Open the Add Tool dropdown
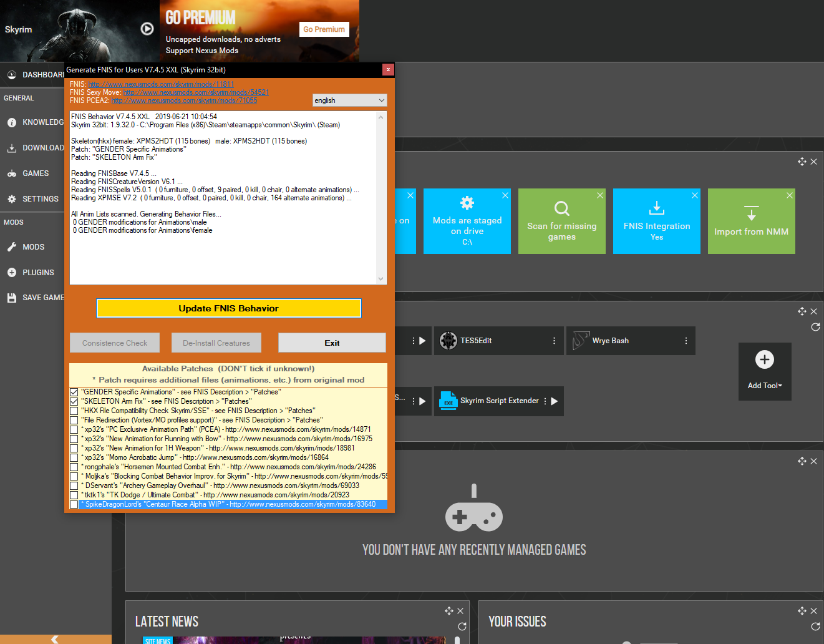The image size is (824, 644). (x=765, y=371)
